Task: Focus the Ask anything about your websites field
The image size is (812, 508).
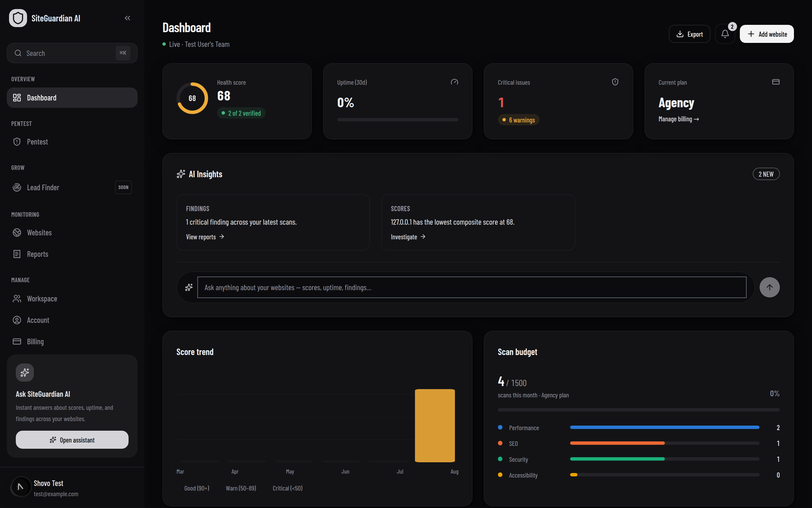Action: pos(472,287)
